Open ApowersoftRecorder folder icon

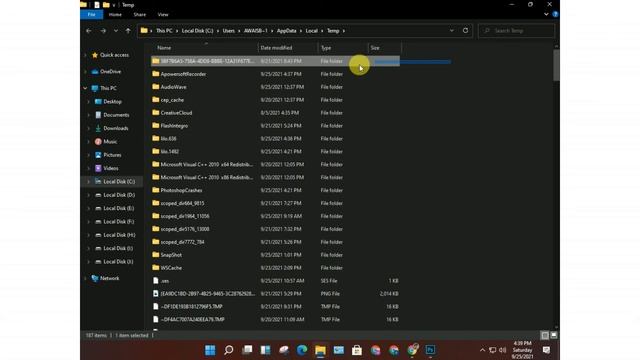[156, 74]
